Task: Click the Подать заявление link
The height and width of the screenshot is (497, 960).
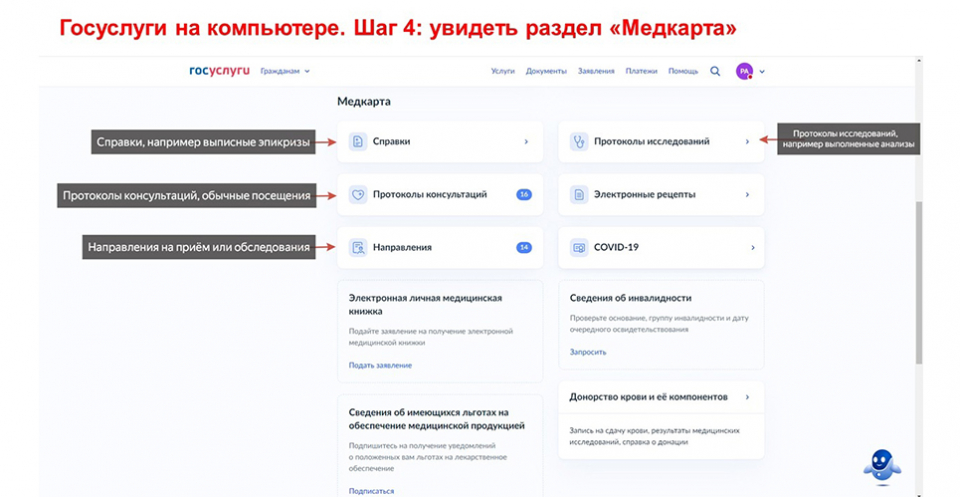Action: (x=380, y=365)
